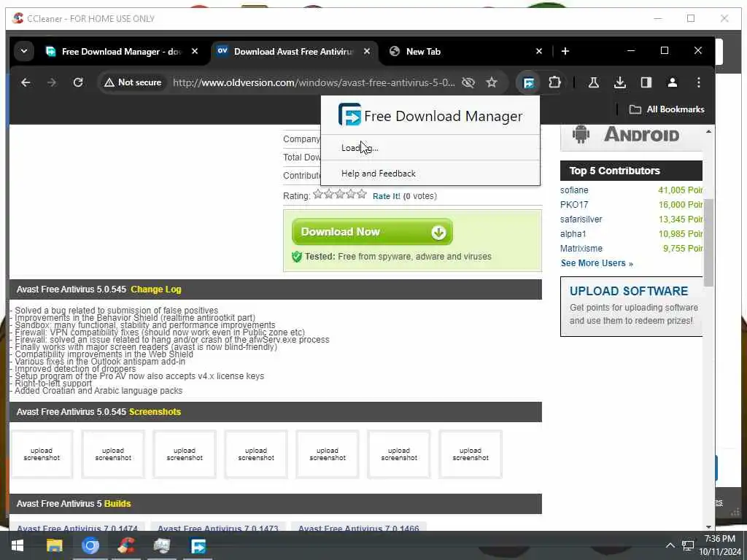
Task: Set the rating with the first star
Action: (x=318, y=194)
